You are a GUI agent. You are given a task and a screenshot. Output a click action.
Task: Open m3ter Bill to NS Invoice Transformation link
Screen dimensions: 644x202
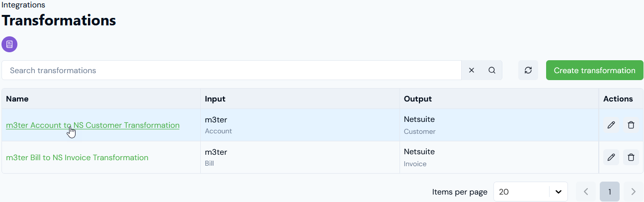point(77,158)
